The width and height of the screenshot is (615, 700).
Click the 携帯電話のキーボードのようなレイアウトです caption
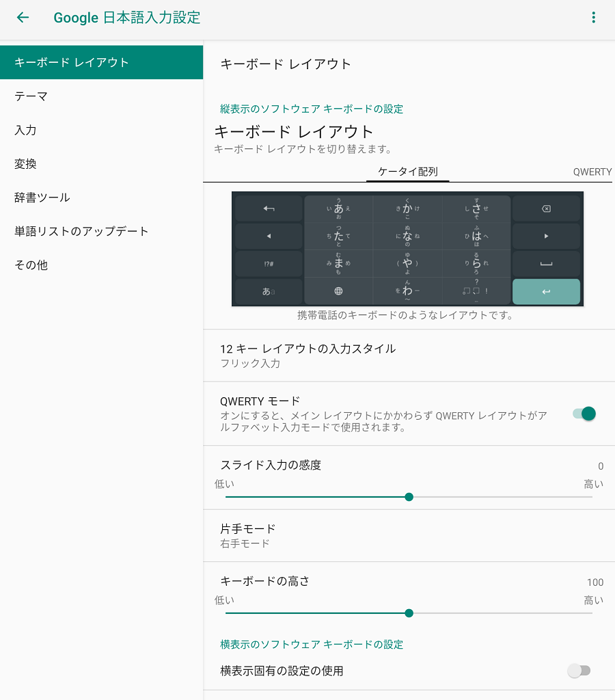[x=405, y=315]
